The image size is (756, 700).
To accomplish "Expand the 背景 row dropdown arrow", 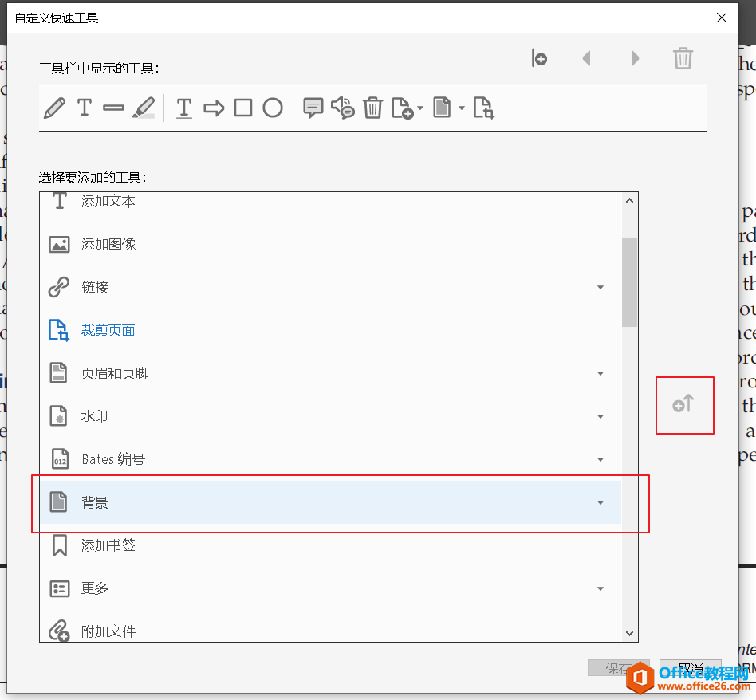I will point(600,502).
